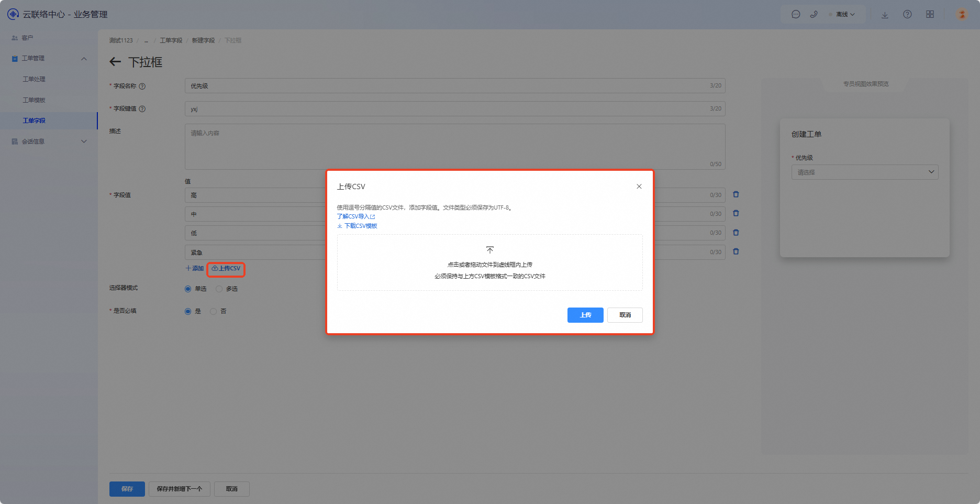Click 下载CSV模板 link in dialog
This screenshot has height=504, width=980.
[x=357, y=226]
